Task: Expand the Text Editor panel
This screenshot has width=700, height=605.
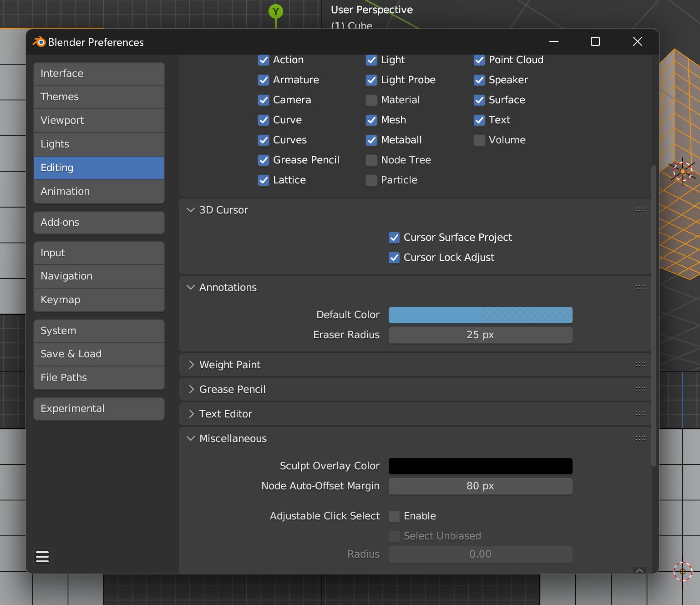Action: pos(191,414)
